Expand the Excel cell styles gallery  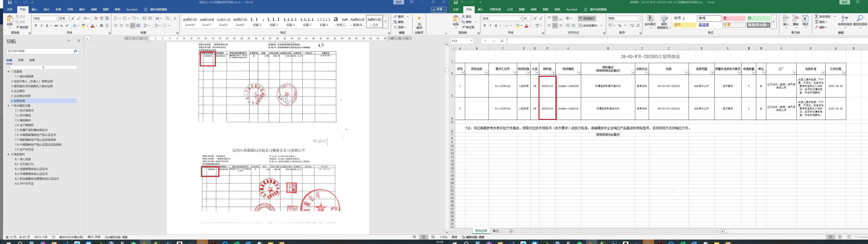(774, 22)
